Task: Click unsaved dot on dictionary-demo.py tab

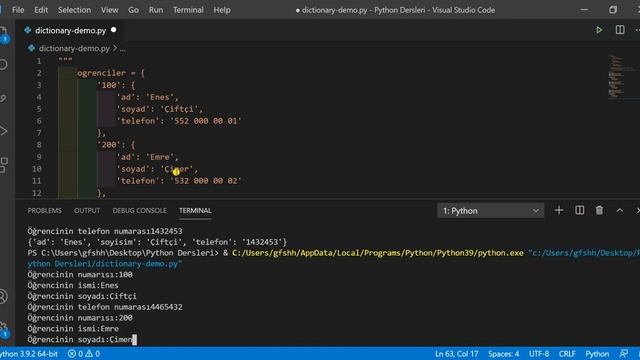Action: coord(113,30)
